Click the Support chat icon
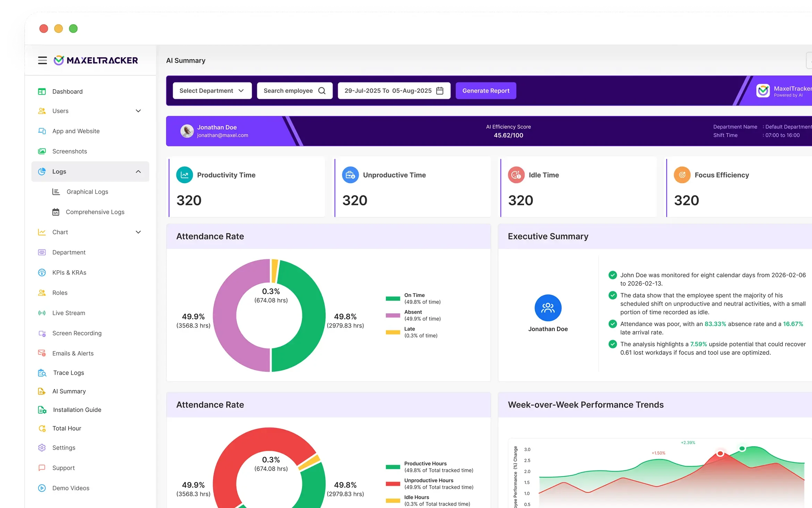This screenshot has width=812, height=508. 42,468
